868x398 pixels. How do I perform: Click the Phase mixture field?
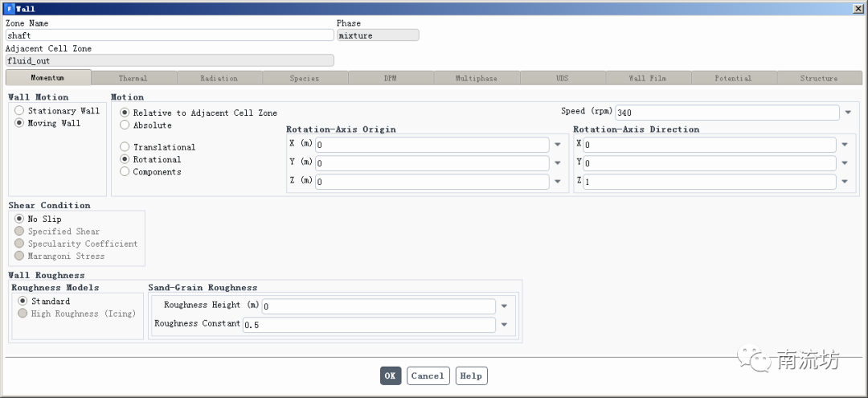(378, 35)
